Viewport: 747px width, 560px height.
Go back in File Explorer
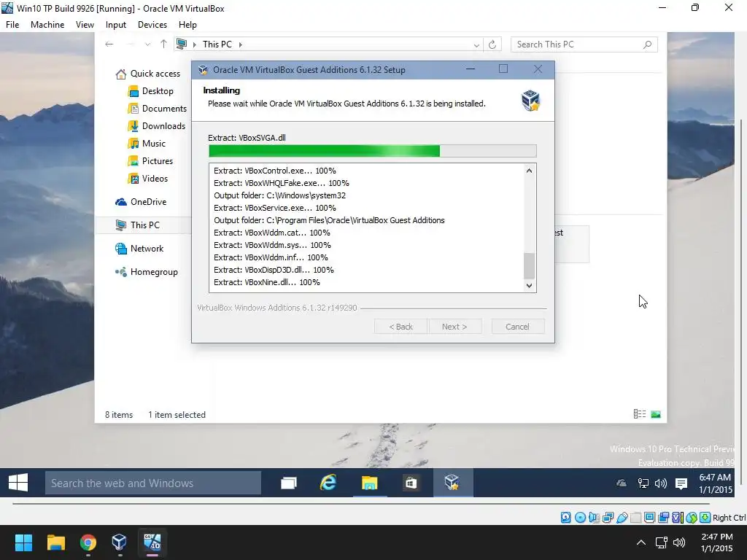109,44
